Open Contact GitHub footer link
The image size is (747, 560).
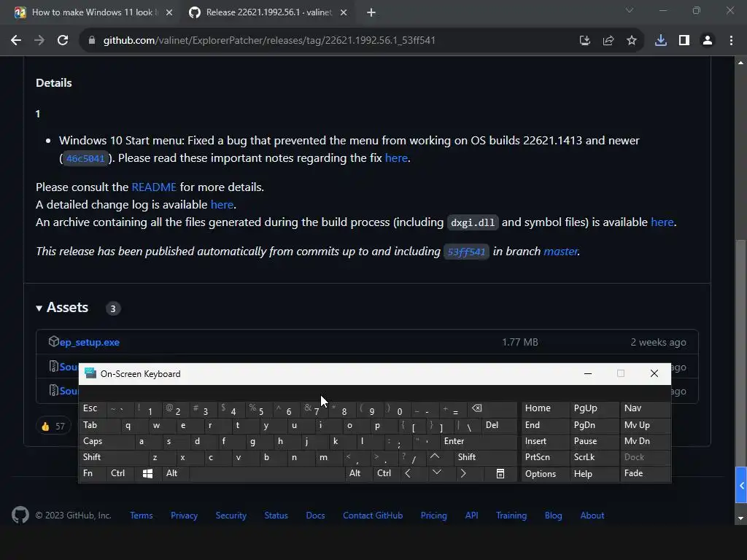[373, 516]
